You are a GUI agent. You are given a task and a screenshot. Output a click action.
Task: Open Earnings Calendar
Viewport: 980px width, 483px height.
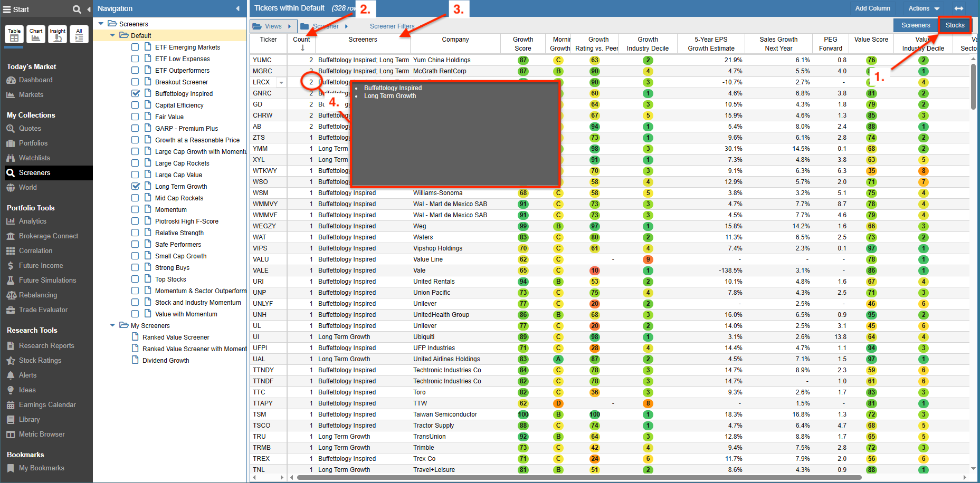[x=47, y=405]
